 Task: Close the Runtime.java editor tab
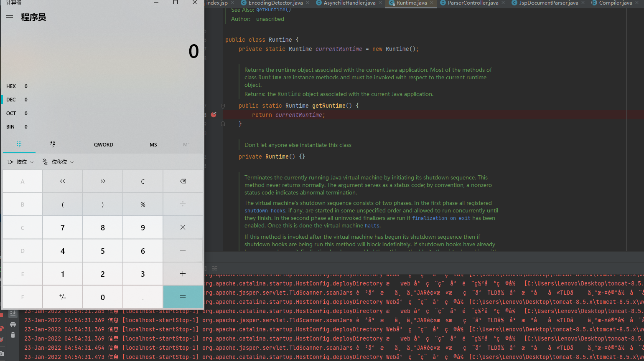coord(432,3)
